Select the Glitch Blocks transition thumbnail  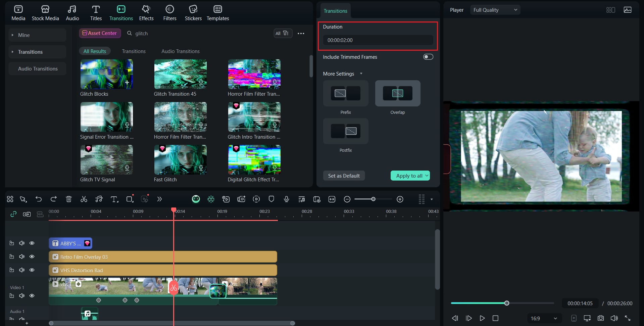(x=106, y=74)
